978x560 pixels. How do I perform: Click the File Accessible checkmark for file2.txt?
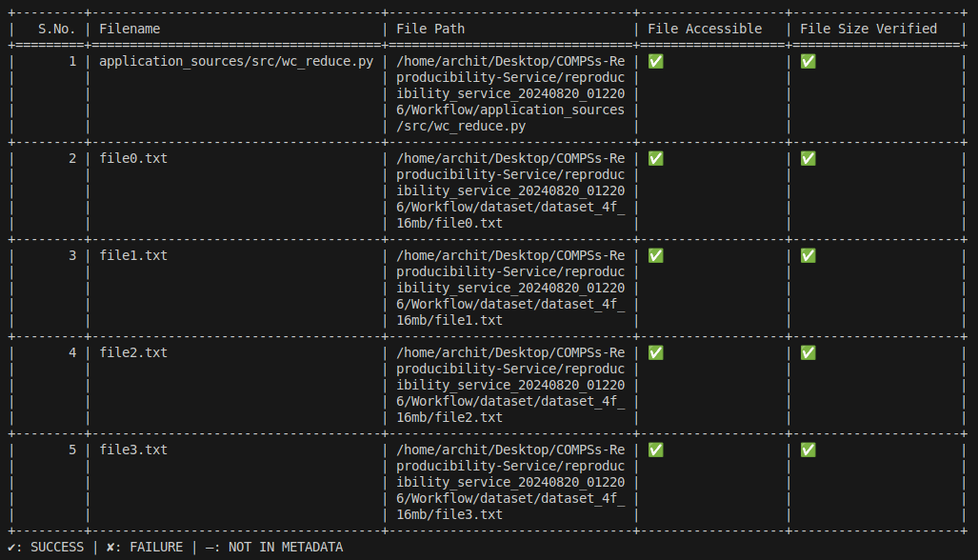655,352
